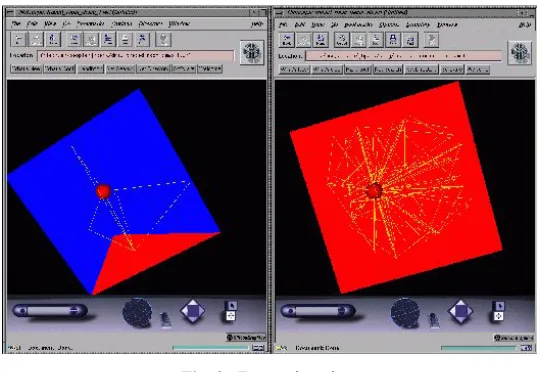This screenshot has width=542, height=372.
Task: Select the arrow pointer tool under the blue cube
Action: (231, 306)
